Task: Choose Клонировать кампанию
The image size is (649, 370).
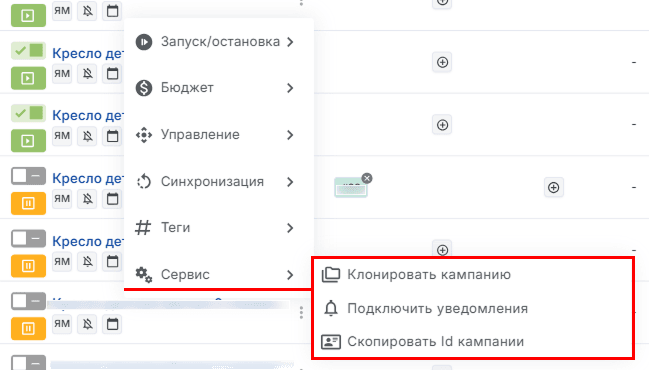Action: click(429, 274)
